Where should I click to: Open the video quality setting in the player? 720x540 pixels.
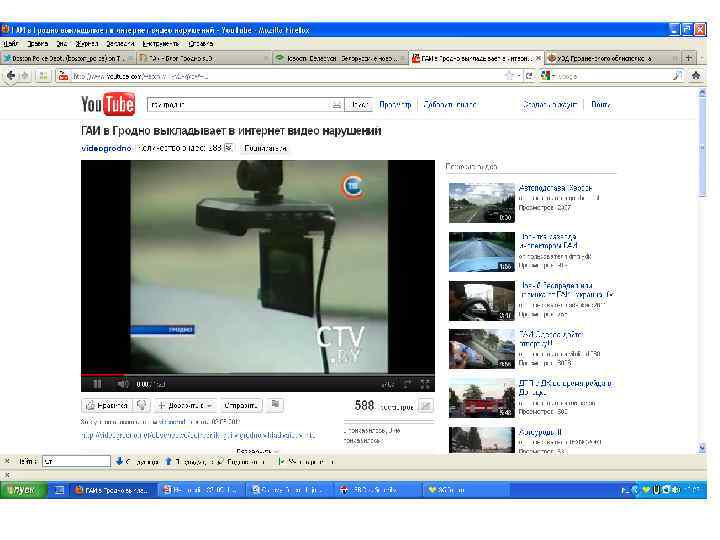388,384
